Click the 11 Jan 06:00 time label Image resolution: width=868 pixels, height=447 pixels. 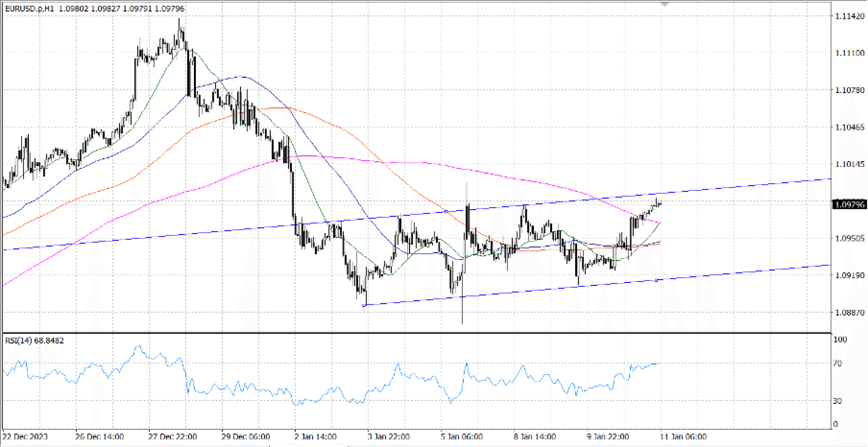pos(683,437)
